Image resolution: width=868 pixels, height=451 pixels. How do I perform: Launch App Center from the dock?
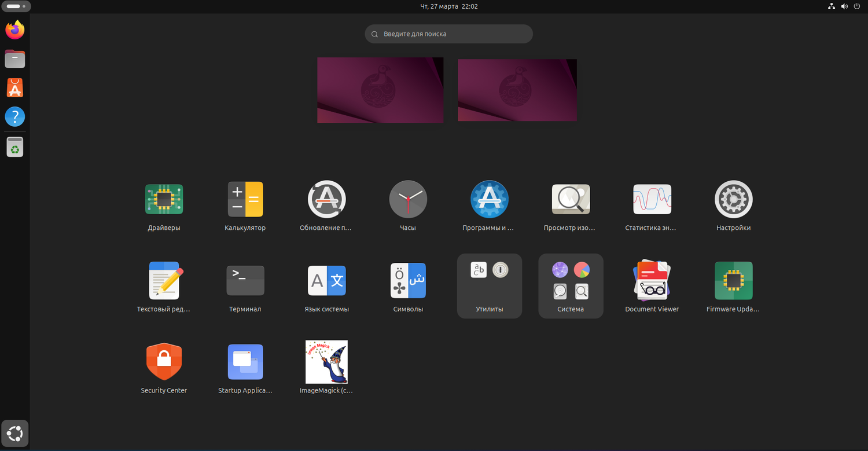point(15,87)
